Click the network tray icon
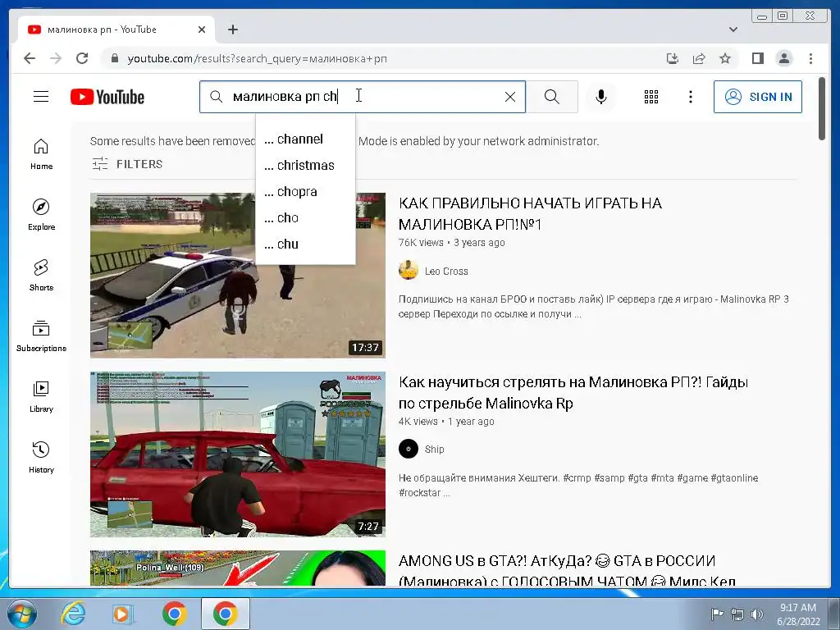This screenshot has height=630, width=840. click(x=737, y=614)
